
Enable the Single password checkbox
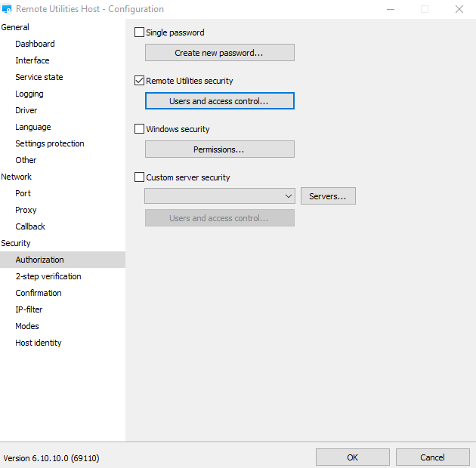pyautogui.click(x=139, y=32)
